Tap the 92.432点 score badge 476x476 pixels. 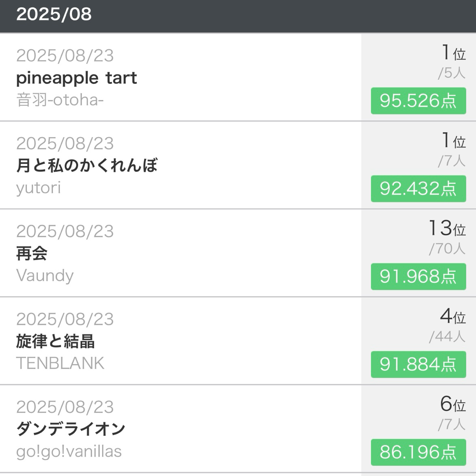coord(418,189)
